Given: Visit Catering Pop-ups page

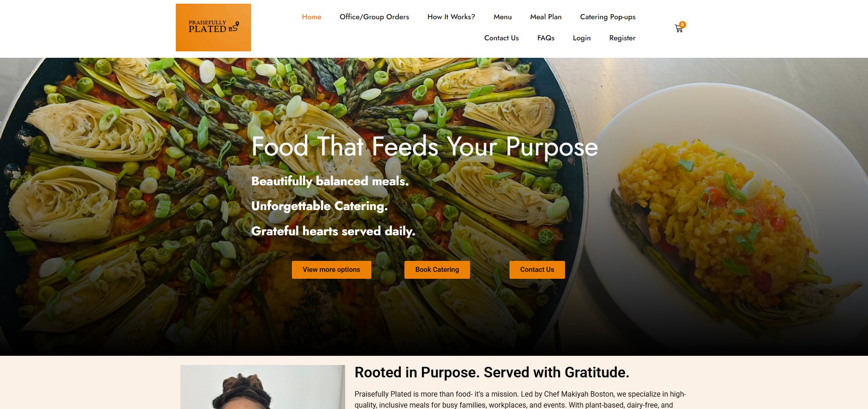Looking at the screenshot, I should 608,17.
